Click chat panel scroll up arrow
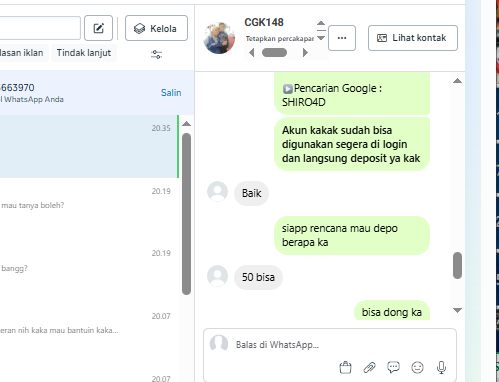The image size is (499, 382). click(457, 81)
